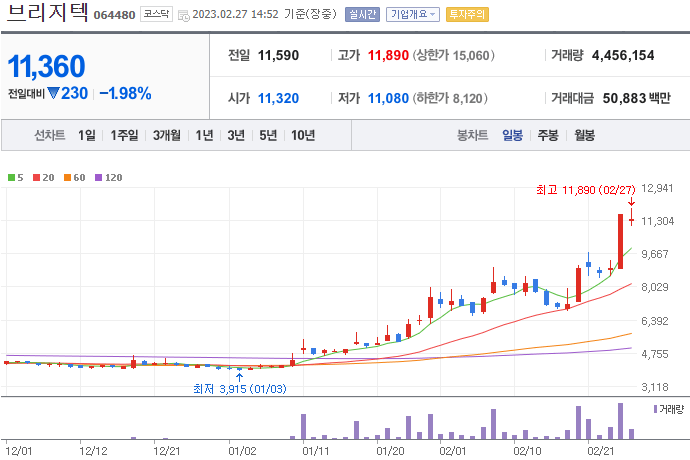Image resolution: width=690 pixels, height=460 pixels.
Task: Click the current price 11,360
Action: pos(46,66)
